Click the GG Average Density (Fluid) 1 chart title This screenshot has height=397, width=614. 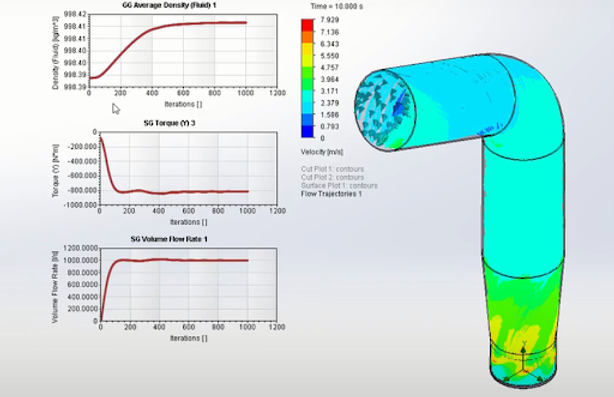pos(169,5)
